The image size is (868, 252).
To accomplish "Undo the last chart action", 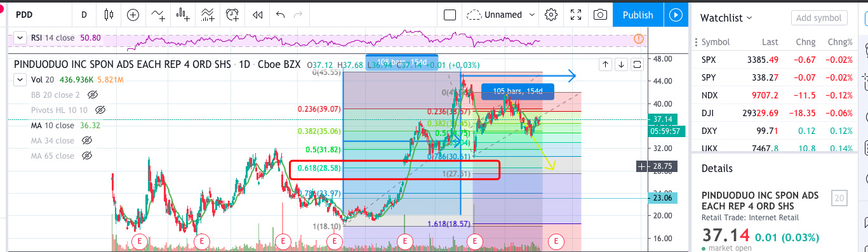I will click(281, 15).
